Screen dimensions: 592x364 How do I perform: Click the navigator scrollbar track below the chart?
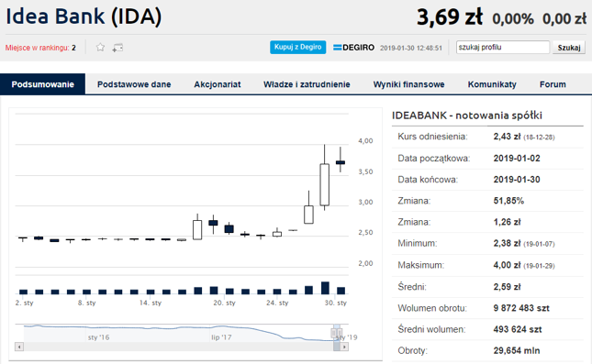tap(177, 347)
